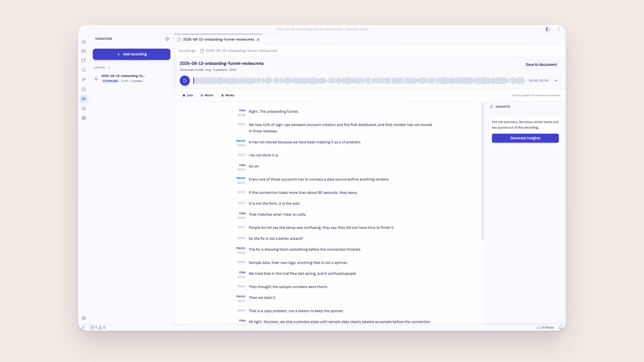Click line "Then we label it."
The width and height of the screenshot is (644, 362).
(x=262, y=298)
